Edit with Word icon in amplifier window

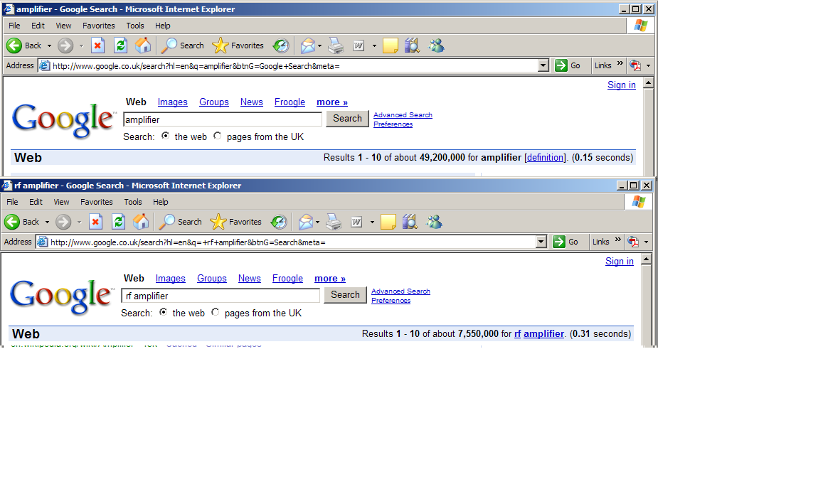(x=359, y=46)
